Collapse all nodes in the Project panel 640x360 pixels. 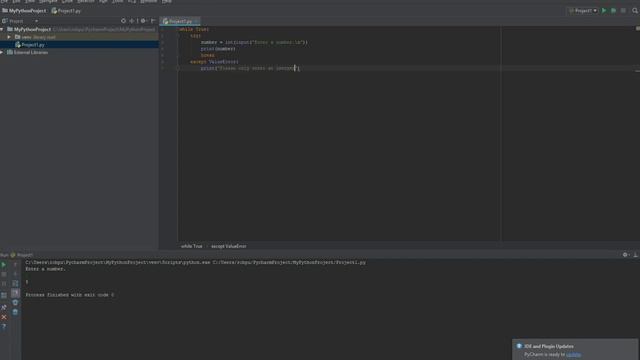coord(132,21)
